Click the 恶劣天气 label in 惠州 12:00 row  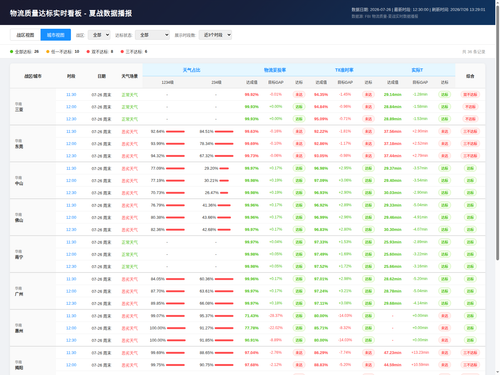point(129,328)
